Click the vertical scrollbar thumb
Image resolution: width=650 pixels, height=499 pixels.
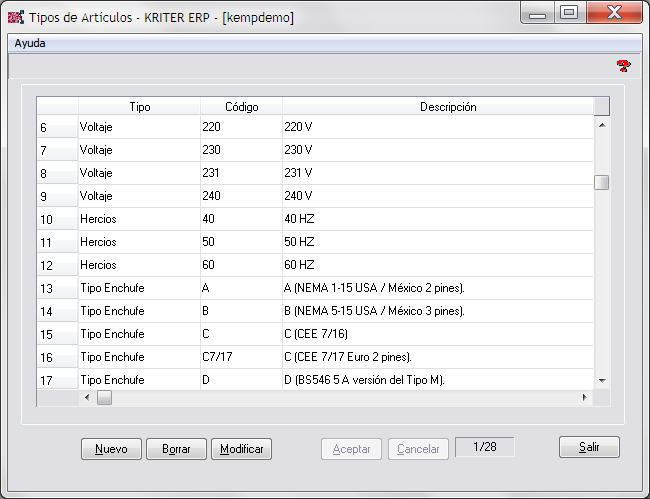601,182
